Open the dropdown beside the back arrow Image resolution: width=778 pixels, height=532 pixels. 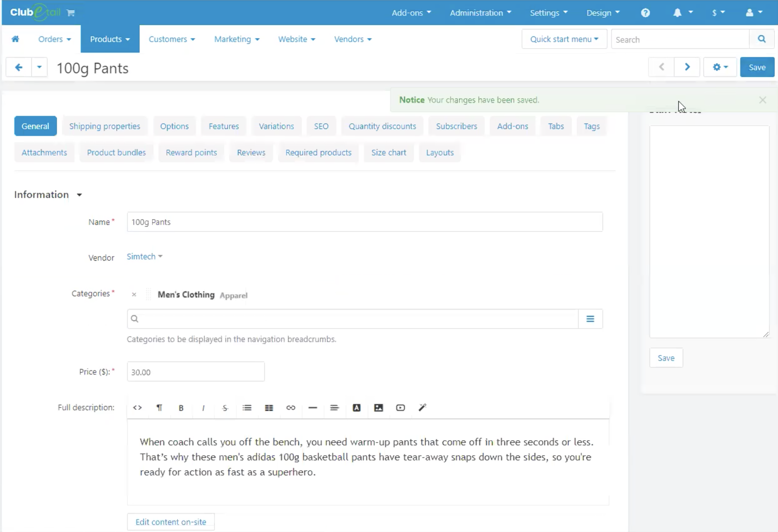click(x=40, y=67)
